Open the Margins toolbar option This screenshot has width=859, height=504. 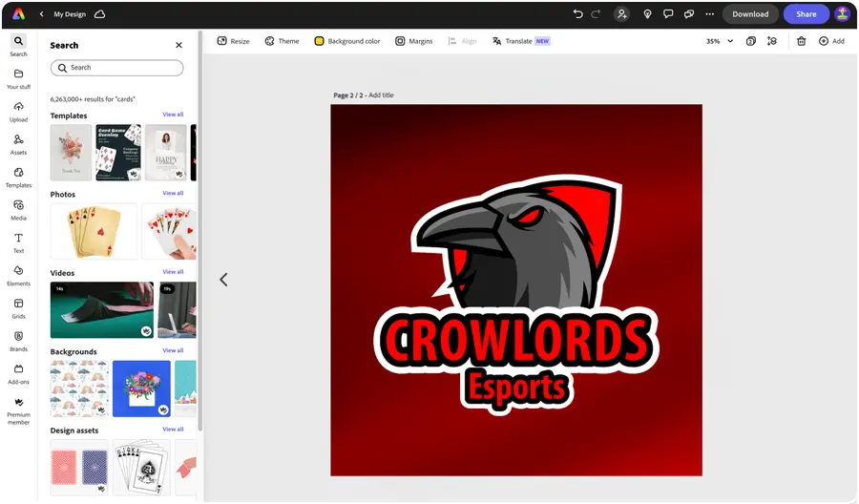coord(414,41)
